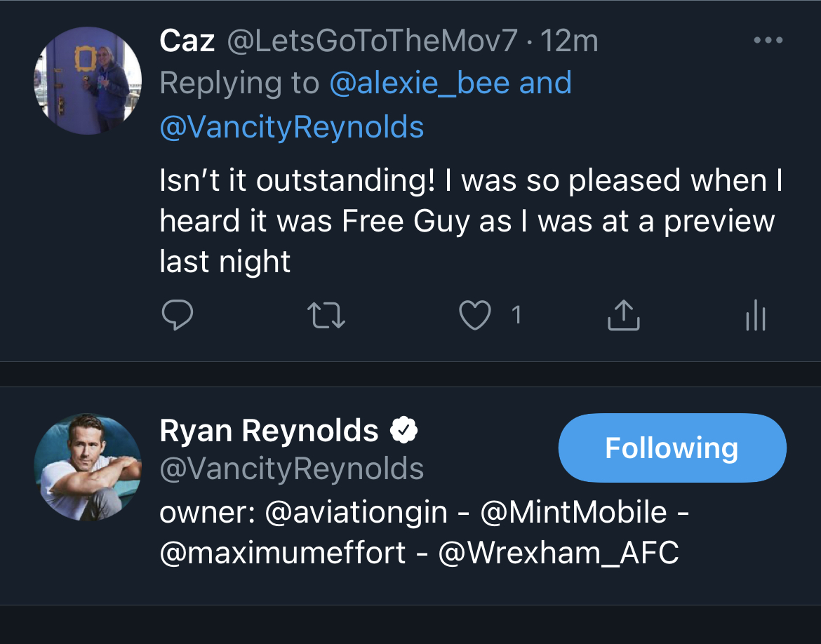Open @VancityReynolds in the reply line

(x=292, y=127)
